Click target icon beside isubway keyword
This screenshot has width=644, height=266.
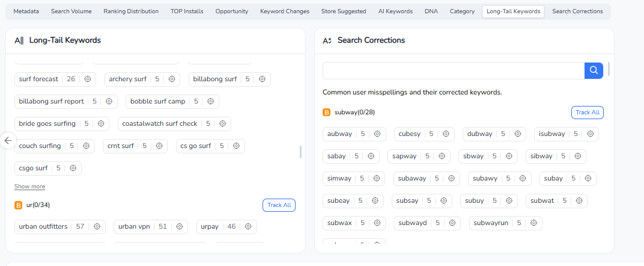pyautogui.click(x=591, y=134)
